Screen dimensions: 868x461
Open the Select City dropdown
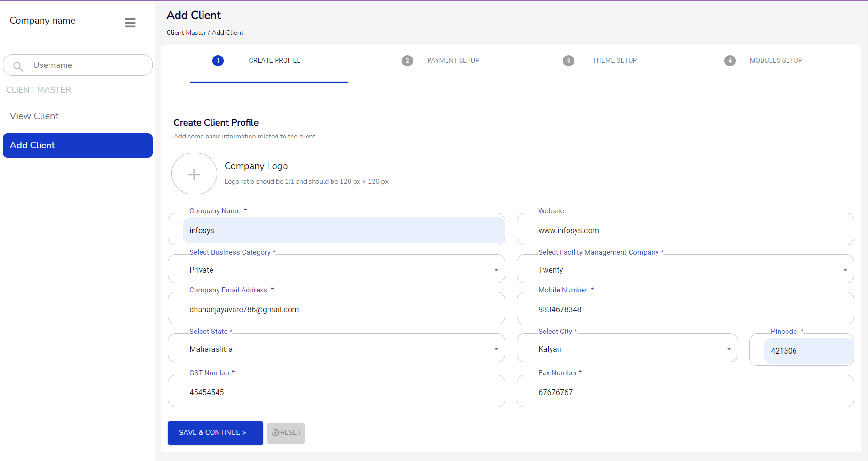[x=627, y=348]
